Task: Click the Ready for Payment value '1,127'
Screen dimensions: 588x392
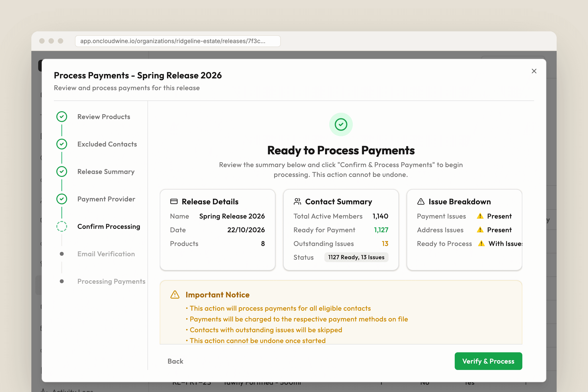Action: (381, 230)
